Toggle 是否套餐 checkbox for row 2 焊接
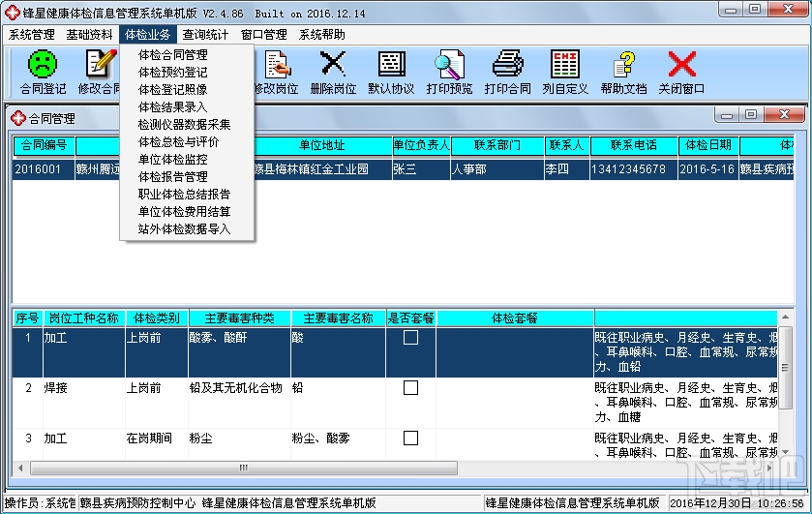This screenshot has height=514, width=812. (x=410, y=387)
